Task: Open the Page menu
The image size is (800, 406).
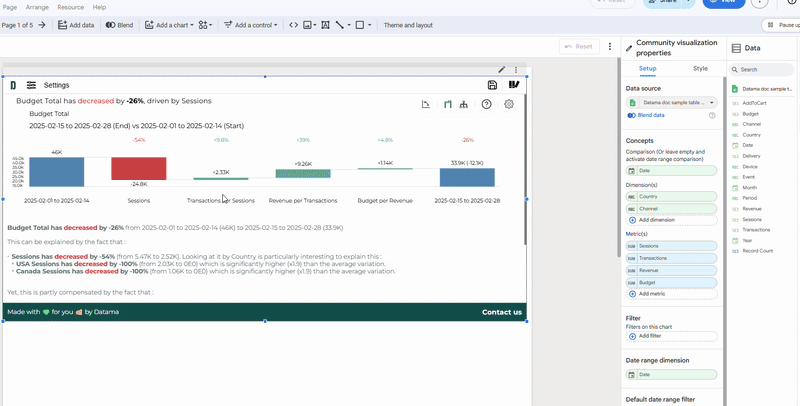Action: 10,7
